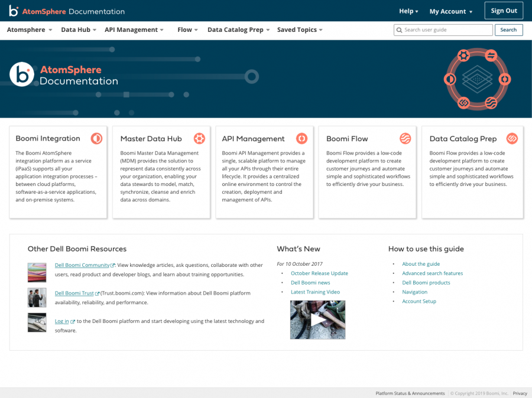Screen dimensions: 532x398
Task: Expand the Data Hub menu
Action: click(79, 30)
